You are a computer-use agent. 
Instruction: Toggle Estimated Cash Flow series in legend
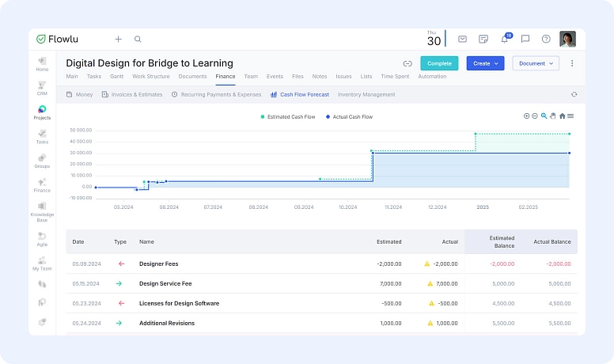290,116
